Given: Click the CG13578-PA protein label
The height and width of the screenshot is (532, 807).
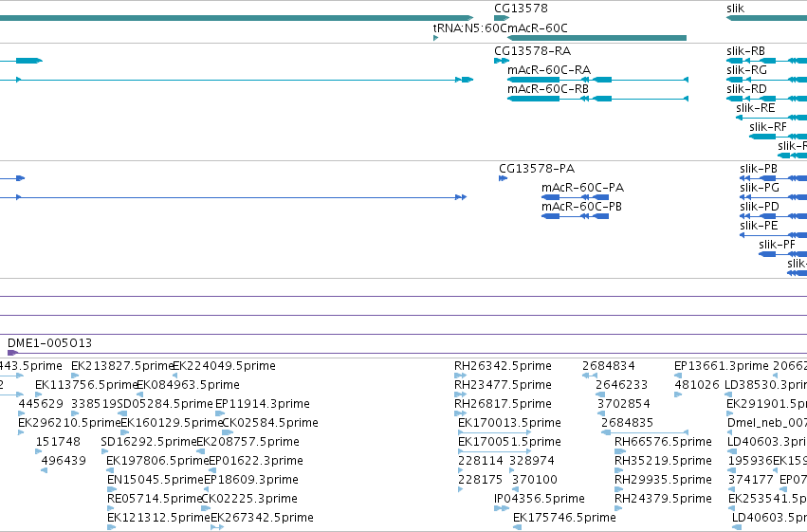Looking at the screenshot, I should (537, 169).
